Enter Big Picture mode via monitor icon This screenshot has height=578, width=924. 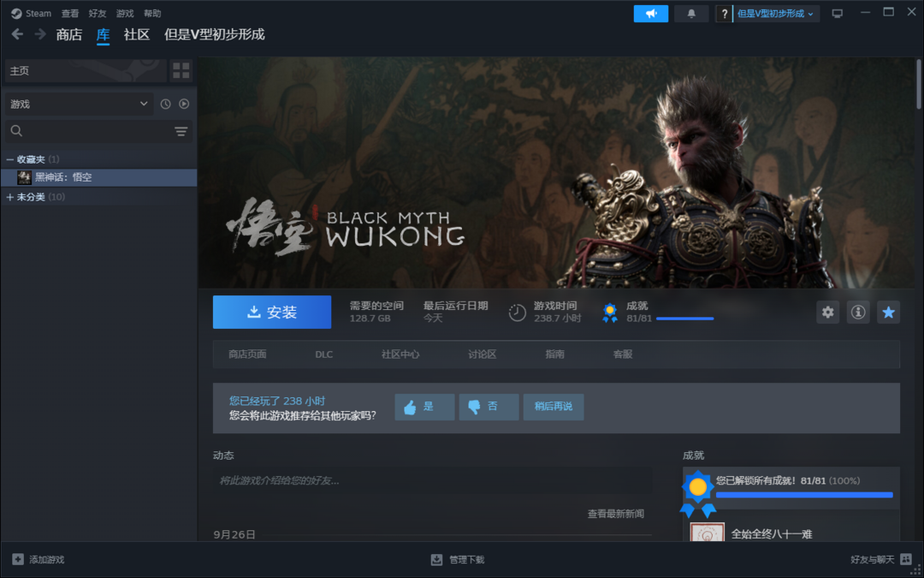click(x=838, y=14)
